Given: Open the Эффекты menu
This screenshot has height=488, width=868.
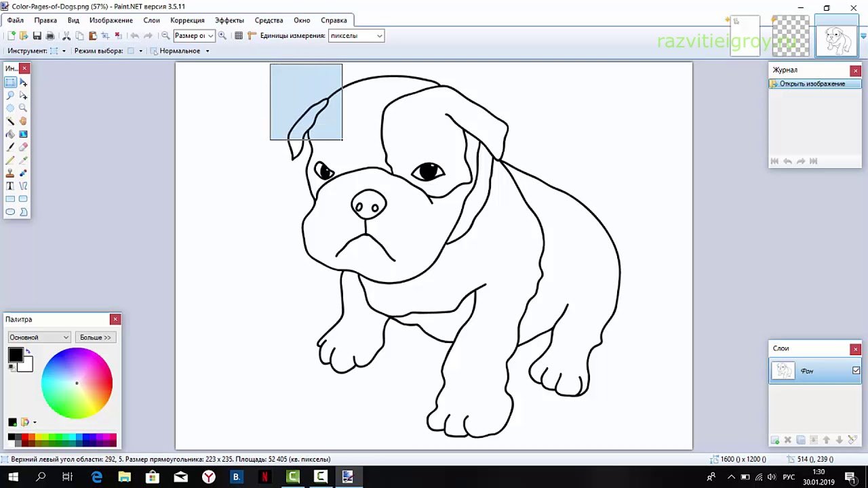Looking at the screenshot, I should (x=229, y=20).
